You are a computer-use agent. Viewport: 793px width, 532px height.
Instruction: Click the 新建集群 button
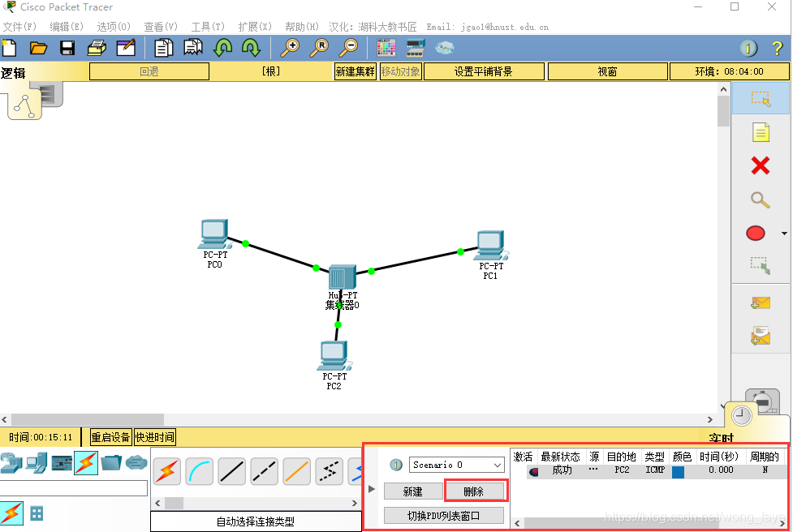point(355,71)
